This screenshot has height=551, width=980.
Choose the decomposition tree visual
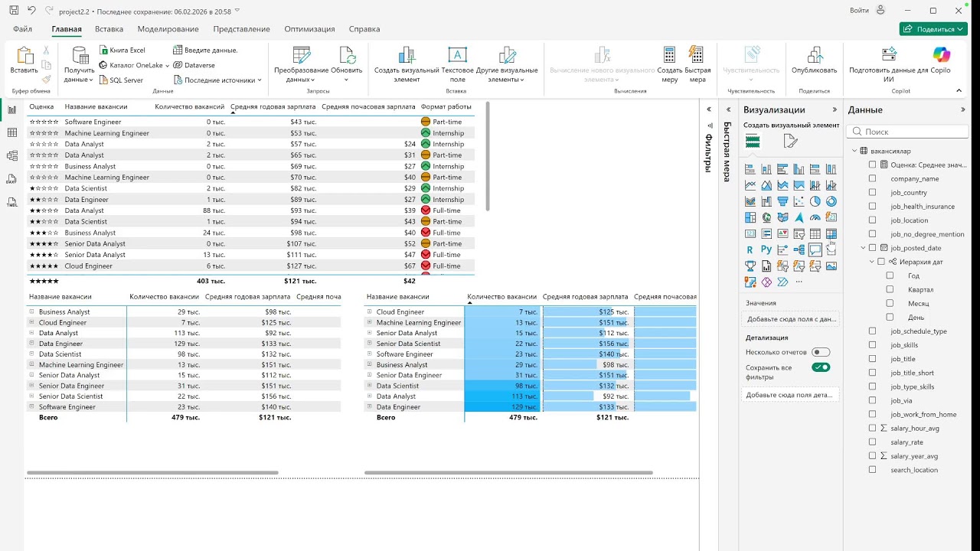[799, 249]
